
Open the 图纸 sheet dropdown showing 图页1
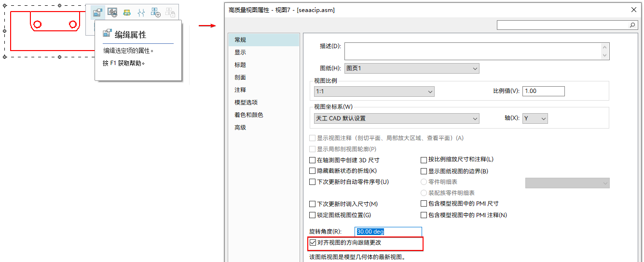[x=411, y=68]
